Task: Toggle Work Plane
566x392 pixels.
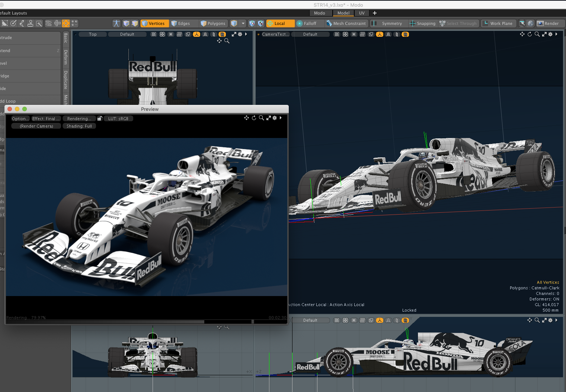Action: pos(498,23)
